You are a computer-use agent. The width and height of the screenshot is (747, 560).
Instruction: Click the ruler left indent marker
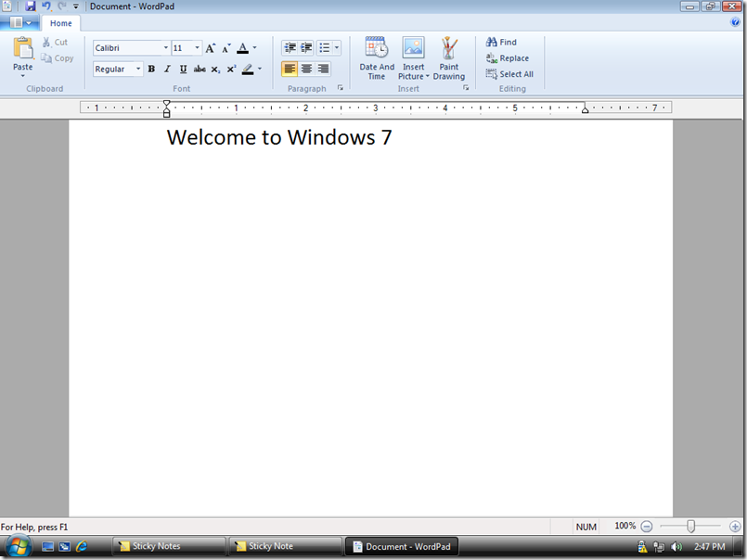166,113
